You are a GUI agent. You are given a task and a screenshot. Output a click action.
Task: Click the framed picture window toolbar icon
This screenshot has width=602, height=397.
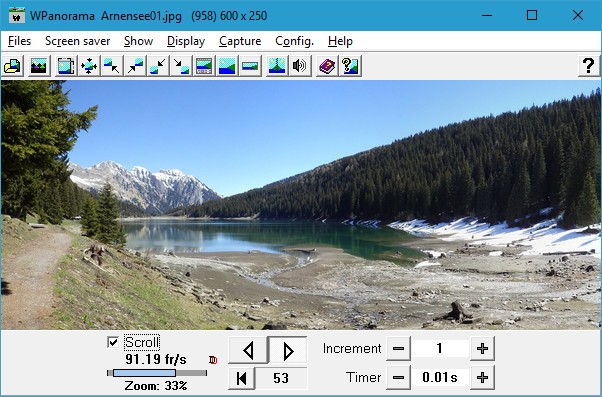[66, 66]
